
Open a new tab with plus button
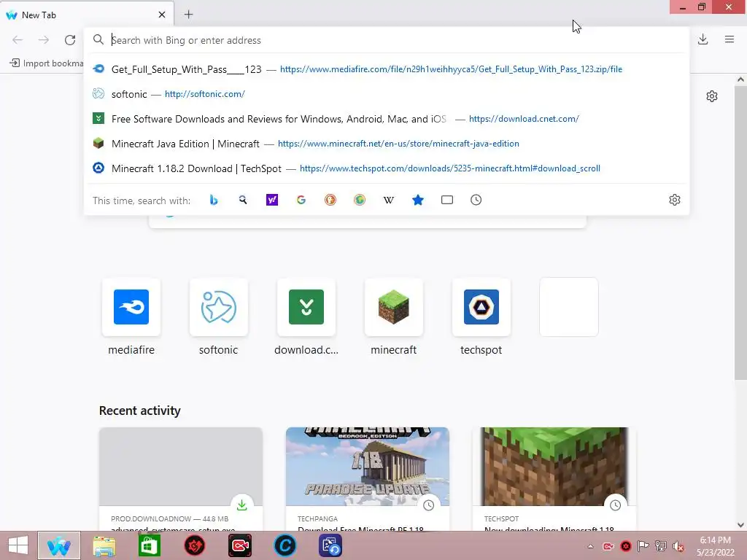tap(189, 15)
